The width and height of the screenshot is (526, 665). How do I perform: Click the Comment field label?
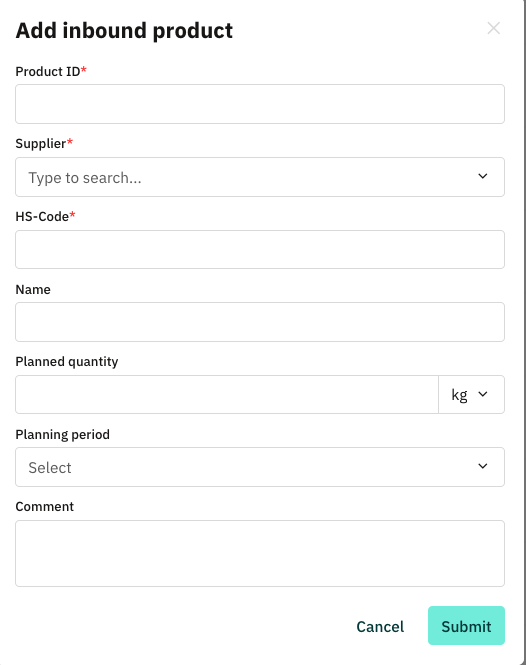(45, 506)
